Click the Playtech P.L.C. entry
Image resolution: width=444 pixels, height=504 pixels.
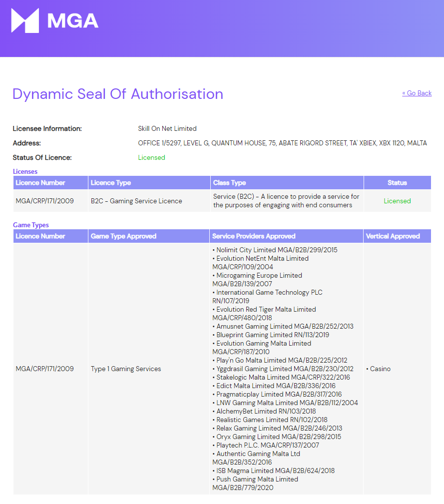click(266, 445)
